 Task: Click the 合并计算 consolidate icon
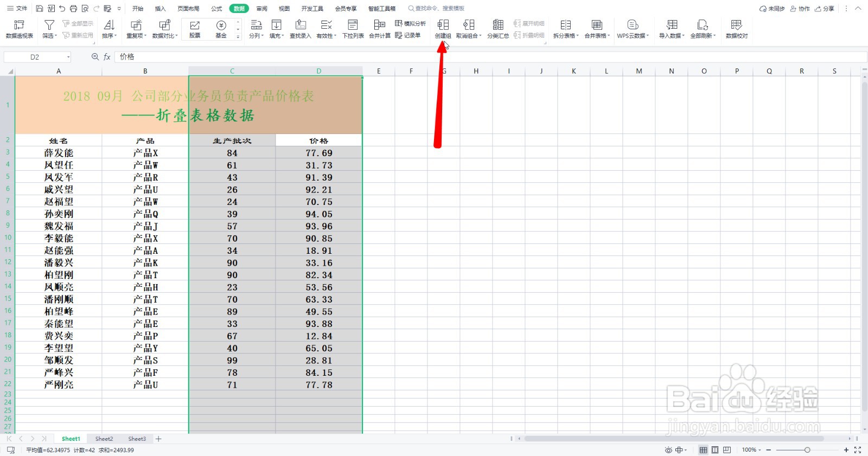[380, 25]
